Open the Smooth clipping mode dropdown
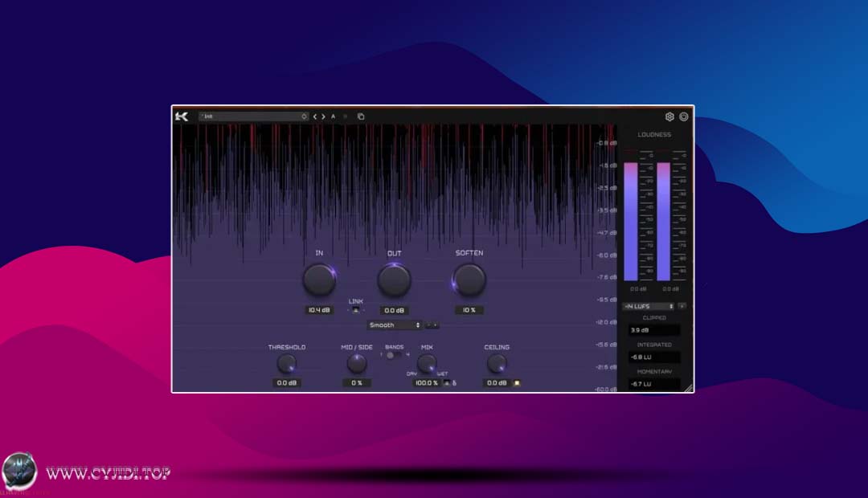 pyautogui.click(x=394, y=325)
